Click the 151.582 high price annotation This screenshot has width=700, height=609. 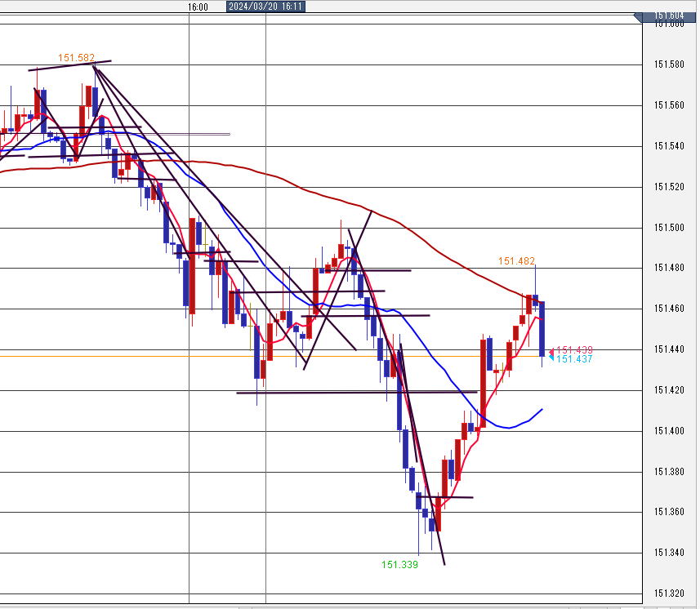(76, 58)
